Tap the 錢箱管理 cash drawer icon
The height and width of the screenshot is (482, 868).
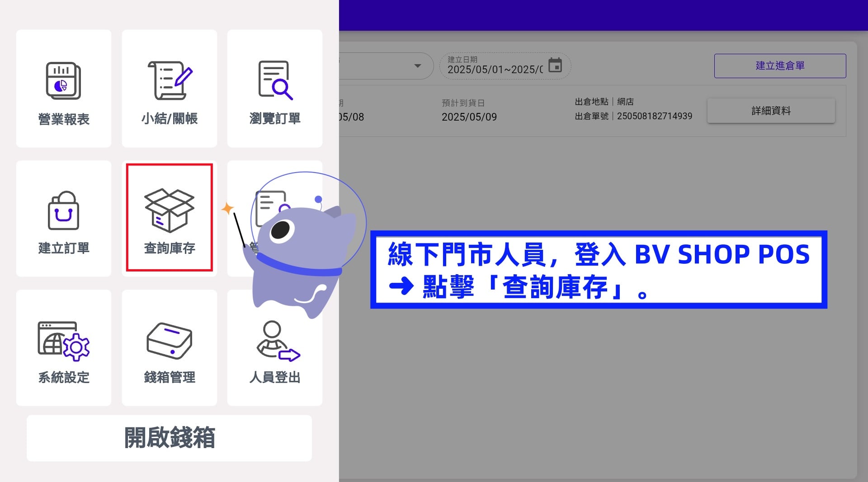170,341
